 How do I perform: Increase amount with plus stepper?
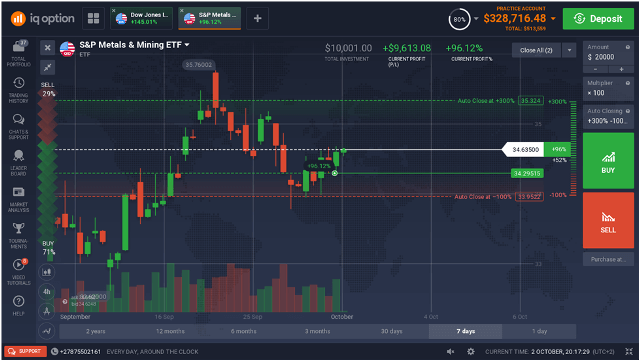pyautogui.click(x=622, y=69)
